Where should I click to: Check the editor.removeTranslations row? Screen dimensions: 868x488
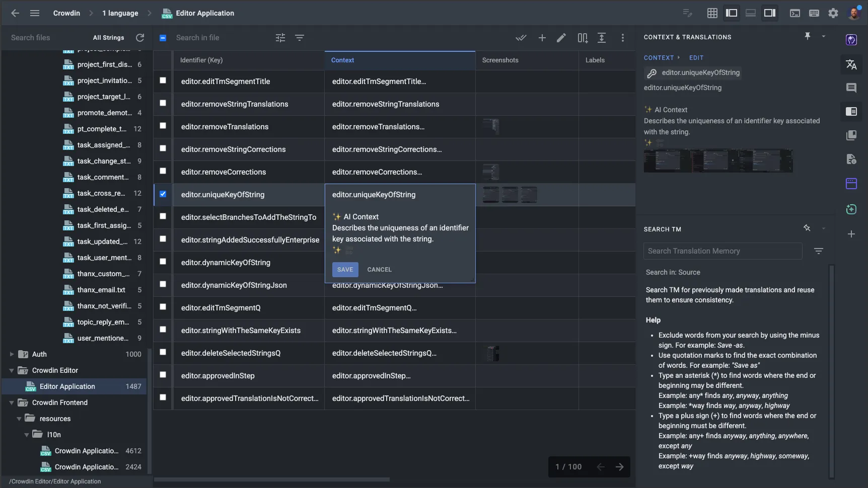(x=163, y=126)
